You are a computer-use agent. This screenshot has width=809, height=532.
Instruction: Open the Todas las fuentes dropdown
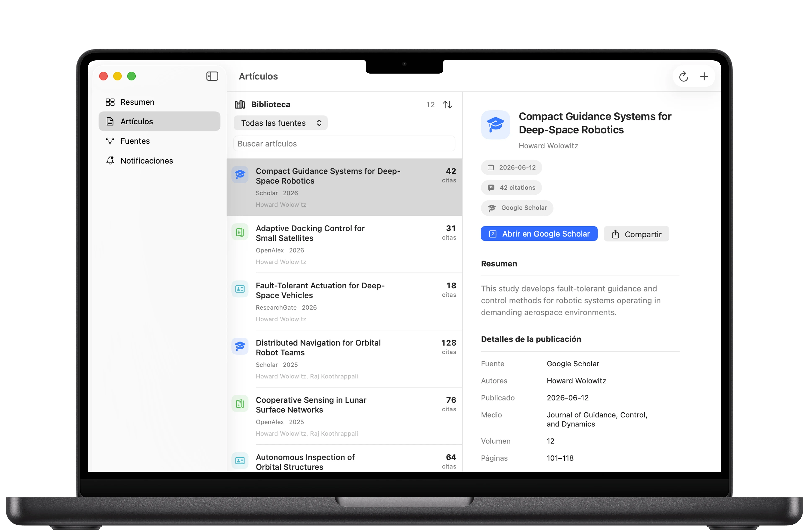tap(281, 123)
